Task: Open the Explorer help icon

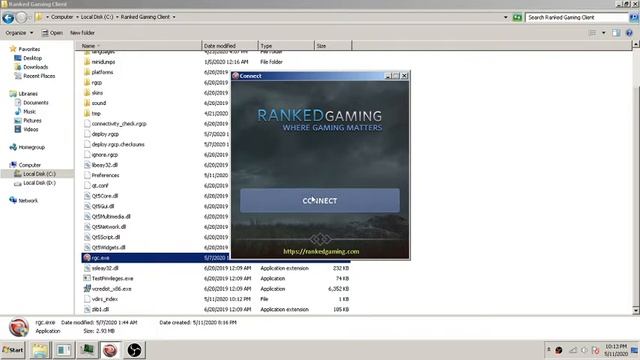Action: click(x=629, y=33)
